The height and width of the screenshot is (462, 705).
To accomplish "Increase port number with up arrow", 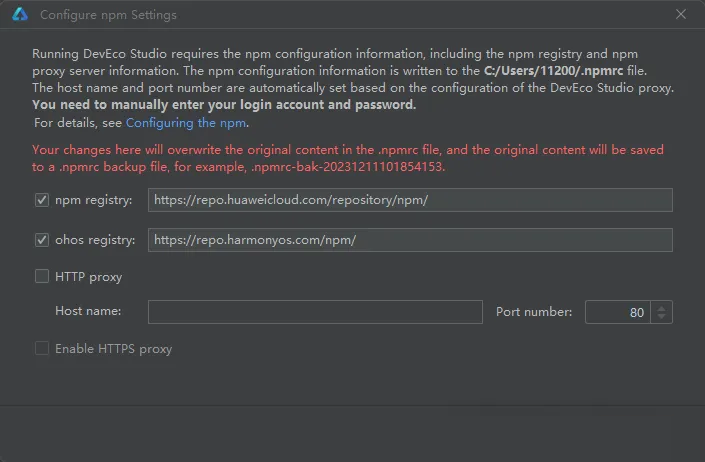I will [661, 308].
